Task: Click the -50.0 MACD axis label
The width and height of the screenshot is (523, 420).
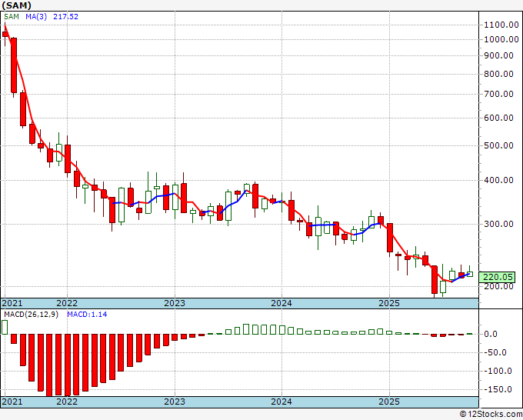Action: pos(495,352)
